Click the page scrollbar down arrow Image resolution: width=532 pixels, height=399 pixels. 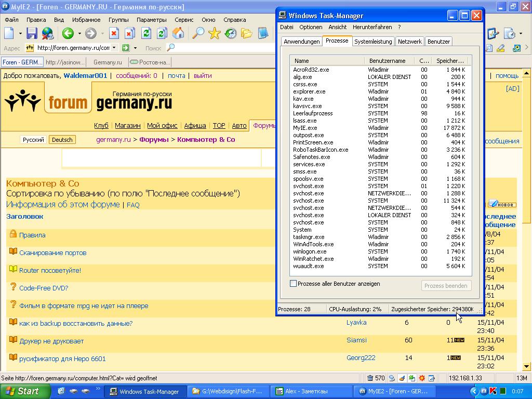coord(527,366)
